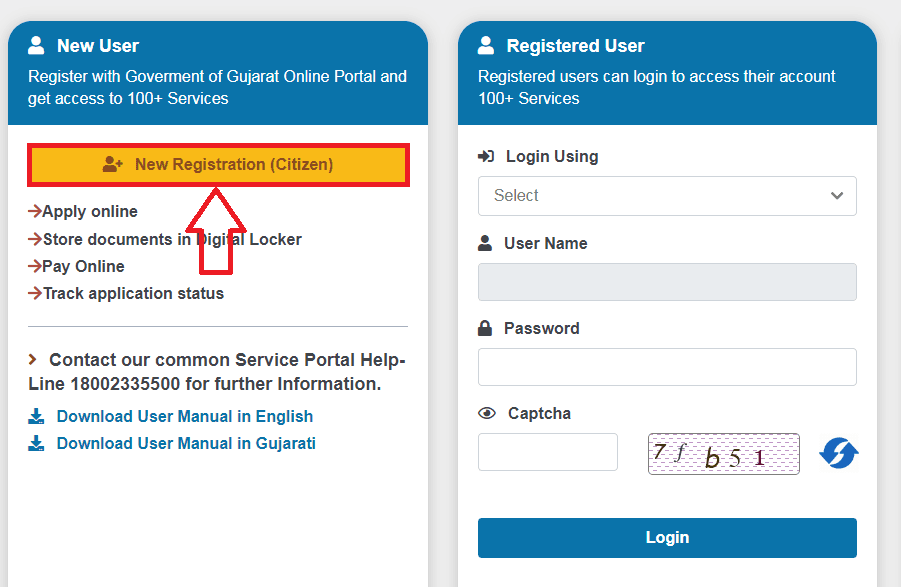Focus the Password input field

[667, 367]
